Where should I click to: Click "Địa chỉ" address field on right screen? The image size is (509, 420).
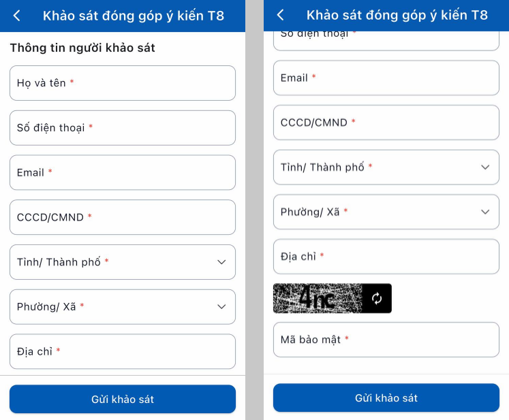386,257
